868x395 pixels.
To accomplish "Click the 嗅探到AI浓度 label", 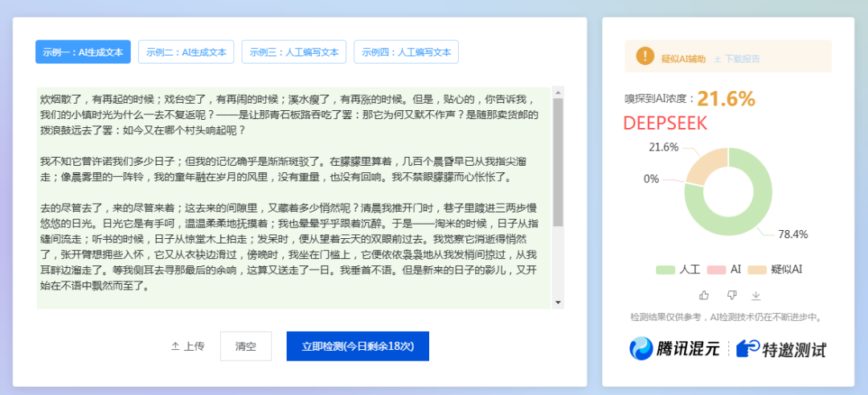I will coord(659,99).
